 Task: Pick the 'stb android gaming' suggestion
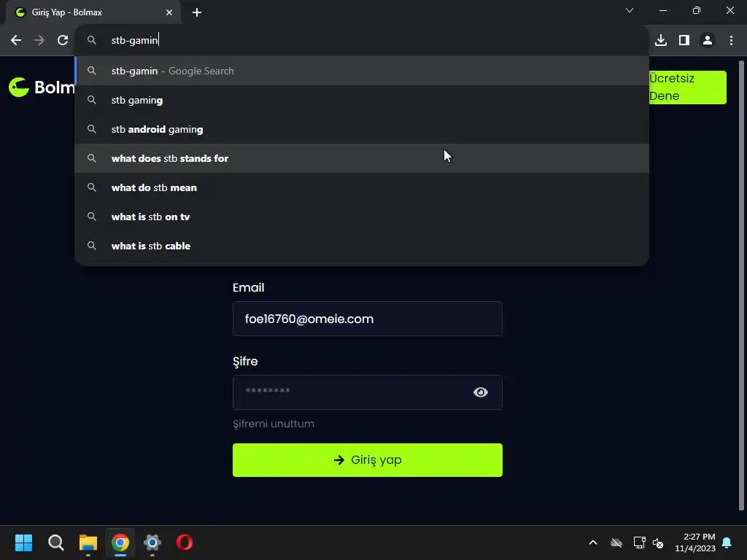[x=362, y=129]
